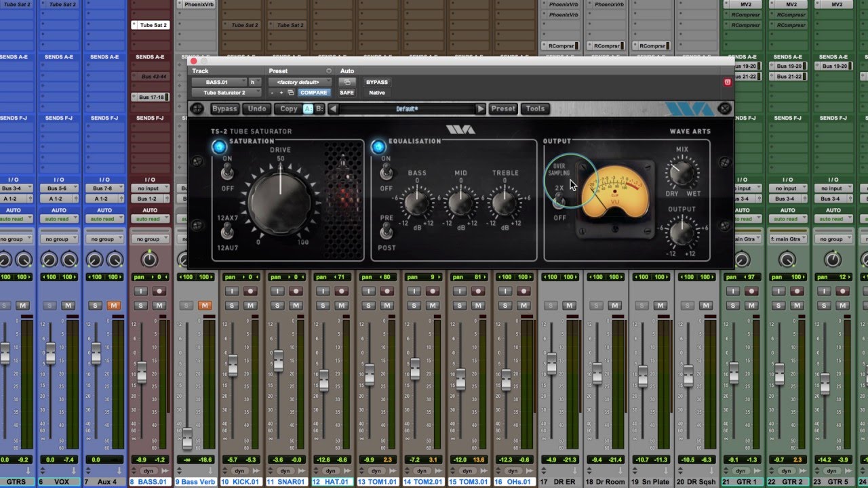
Task: Click the red target button in plug-in header
Action: click(x=728, y=82)
